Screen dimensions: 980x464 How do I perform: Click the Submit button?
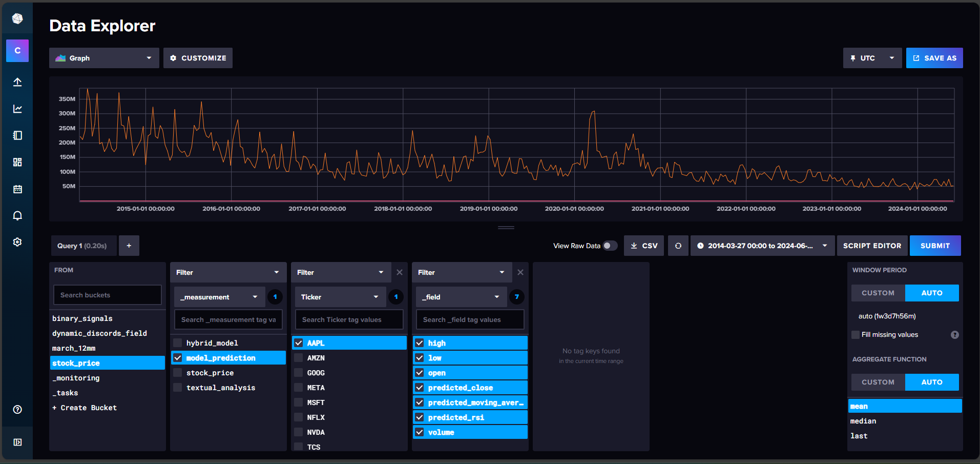point(935,246)
